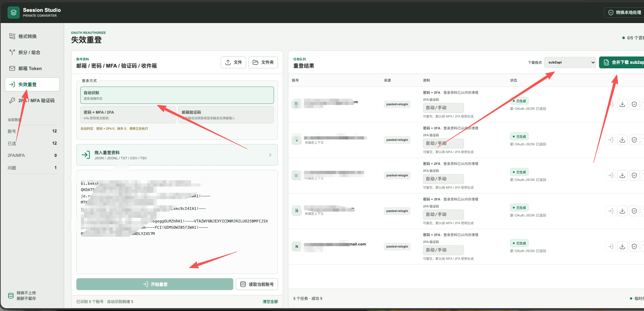Click the shield icon in the first account row

pos(634,104)
